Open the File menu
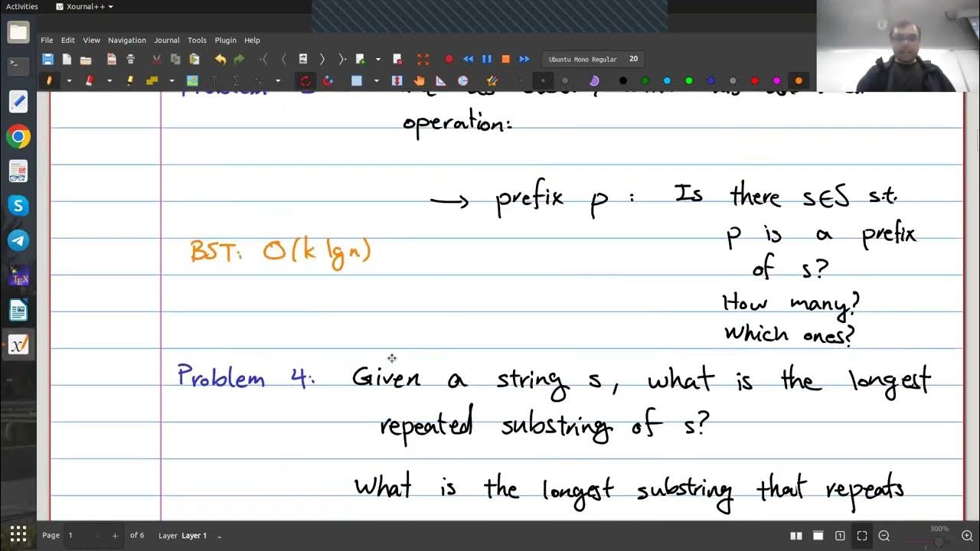980x551 pixels. (x=47, y=40)
